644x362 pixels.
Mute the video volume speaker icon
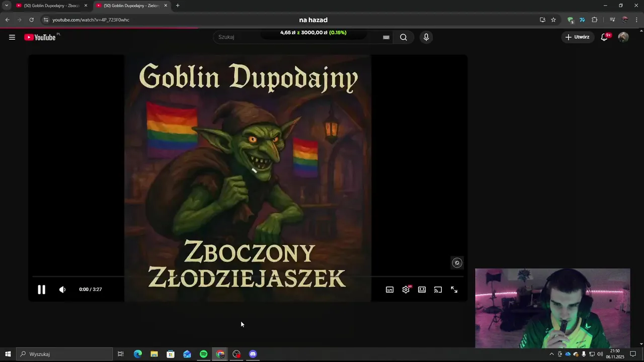(62, 290)
